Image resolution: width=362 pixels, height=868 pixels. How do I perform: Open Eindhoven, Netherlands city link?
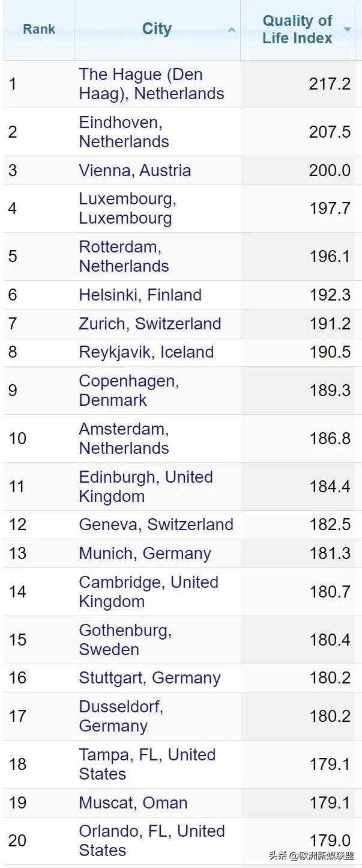click(124, 132)
